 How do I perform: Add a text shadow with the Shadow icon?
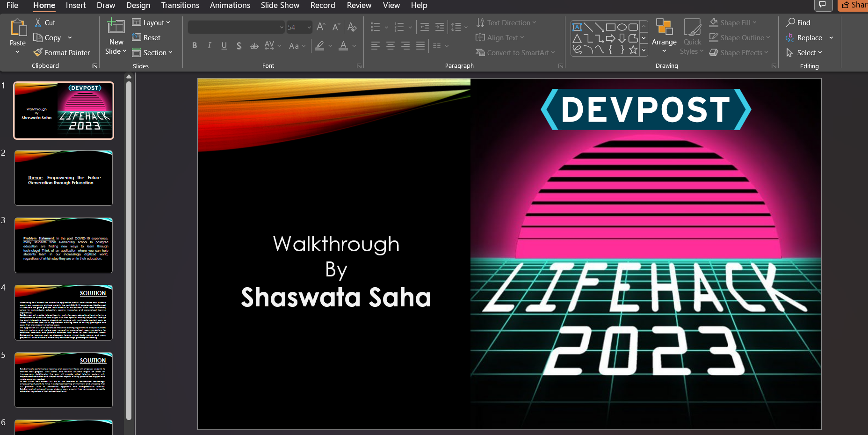point(239,45)
